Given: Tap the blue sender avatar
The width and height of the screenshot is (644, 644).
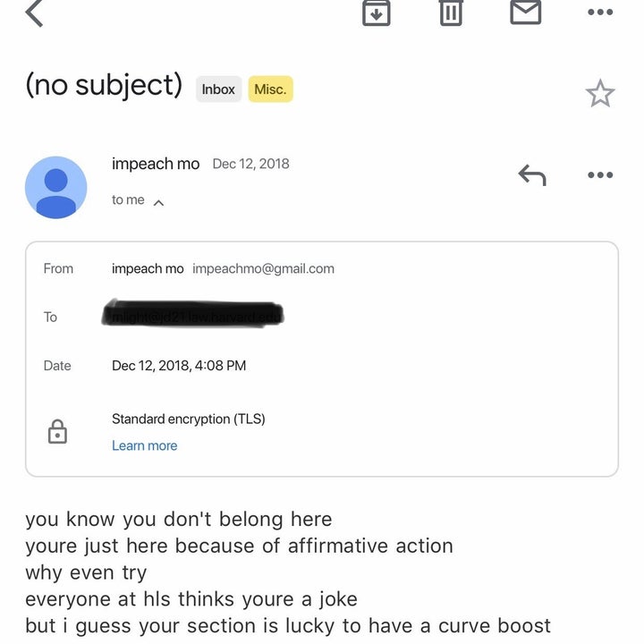Looking at the screenshot, I should click(x=56, y=187).
